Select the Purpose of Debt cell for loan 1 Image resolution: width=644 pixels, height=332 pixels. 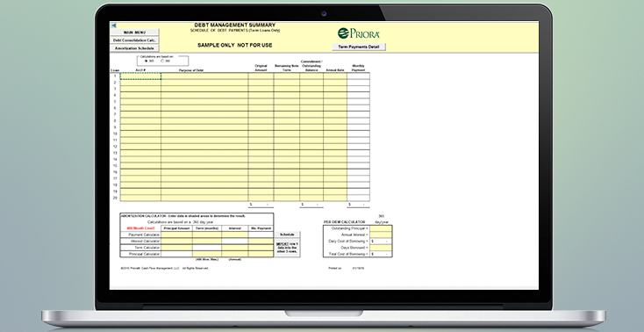pyautogui.click(x=204, y=76)
